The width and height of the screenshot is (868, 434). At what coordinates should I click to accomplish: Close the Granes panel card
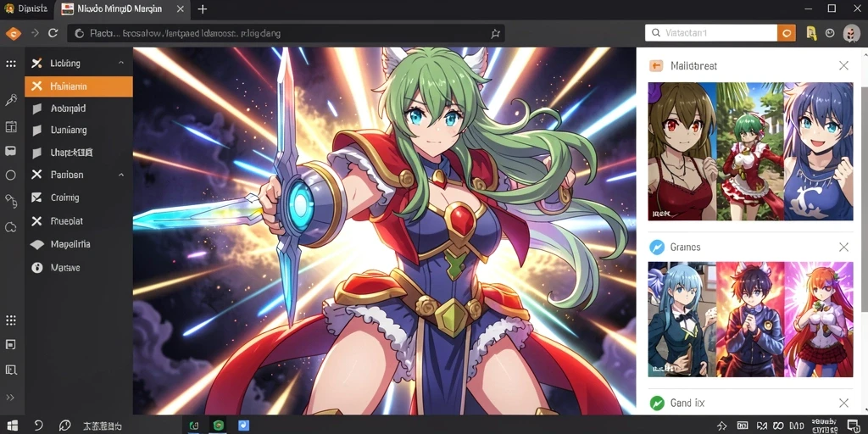pos(843,247)
